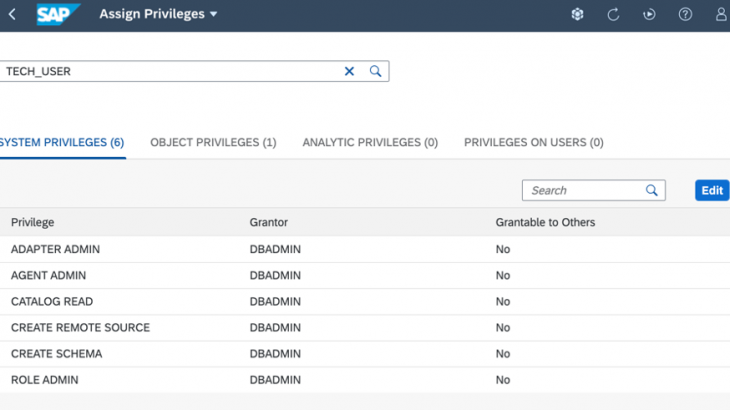Open the user profile icon
This screenshot has width=730, height=410.
(721, 15)
